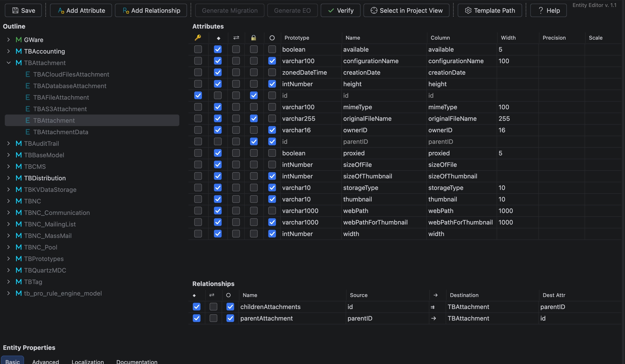
Task: Click the TBTag model icon
Action: (x=19, y=282)
